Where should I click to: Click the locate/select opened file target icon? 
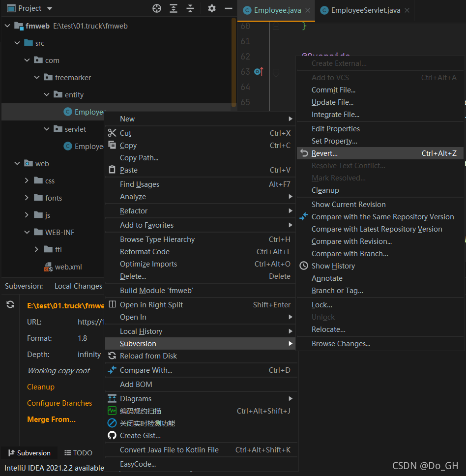(x=156, y=8)
